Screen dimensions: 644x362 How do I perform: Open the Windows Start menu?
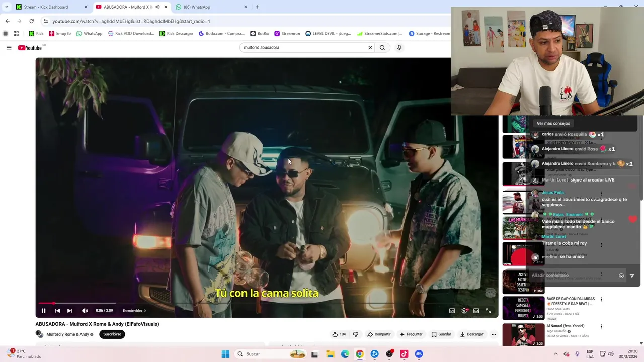(x=225, y=354)
